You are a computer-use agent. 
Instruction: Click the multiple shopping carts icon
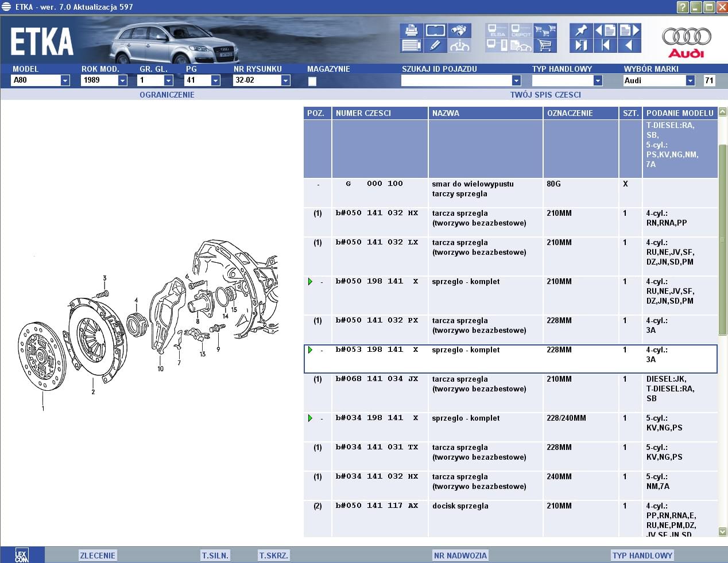(x=545, y=30)
